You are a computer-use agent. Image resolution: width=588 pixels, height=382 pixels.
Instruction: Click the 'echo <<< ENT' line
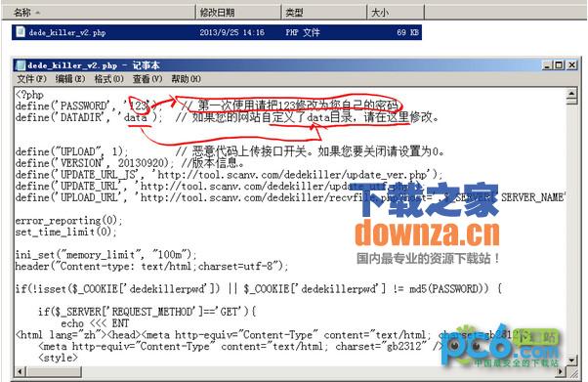[95, 323]
